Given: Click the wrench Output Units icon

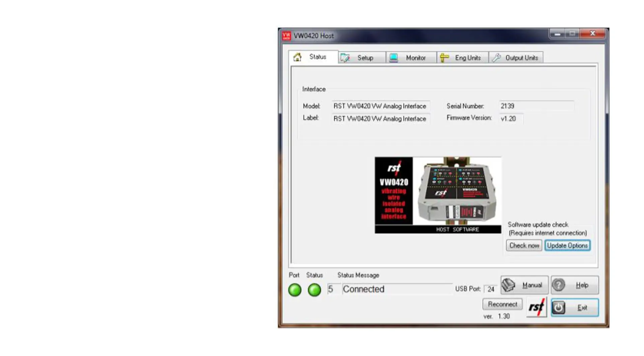Looking at the screenshot, I should pos(496,58).
